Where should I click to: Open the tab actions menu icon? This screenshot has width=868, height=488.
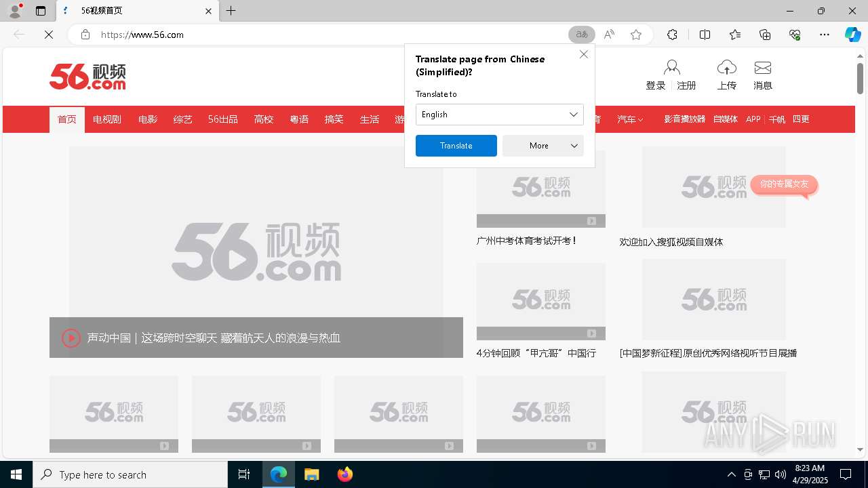[41, 11]
